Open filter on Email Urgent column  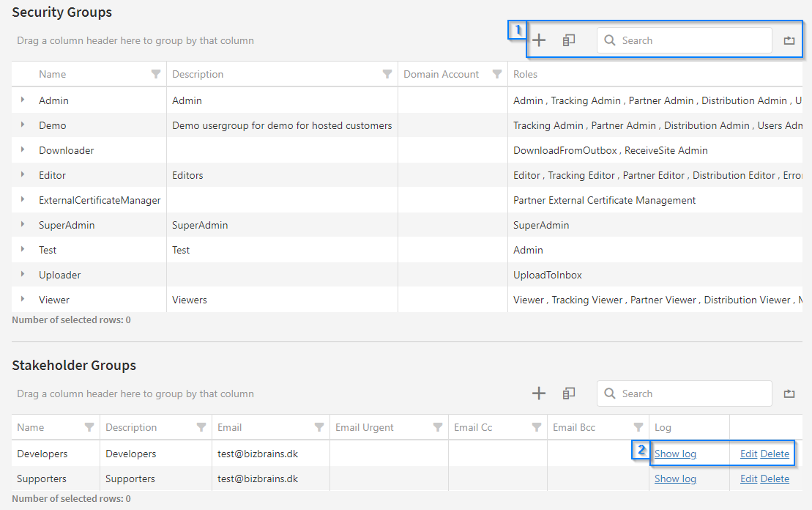tap(438, 427)
